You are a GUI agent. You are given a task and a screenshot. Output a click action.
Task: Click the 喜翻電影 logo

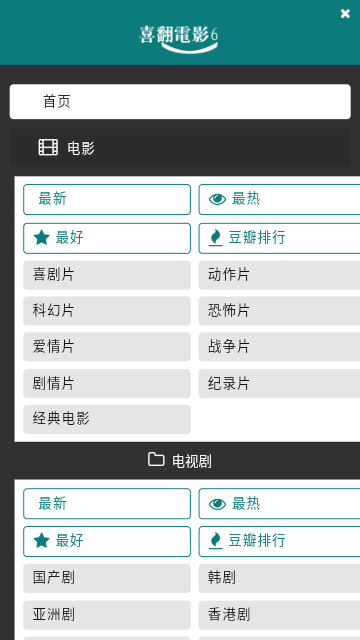[179, 38]
